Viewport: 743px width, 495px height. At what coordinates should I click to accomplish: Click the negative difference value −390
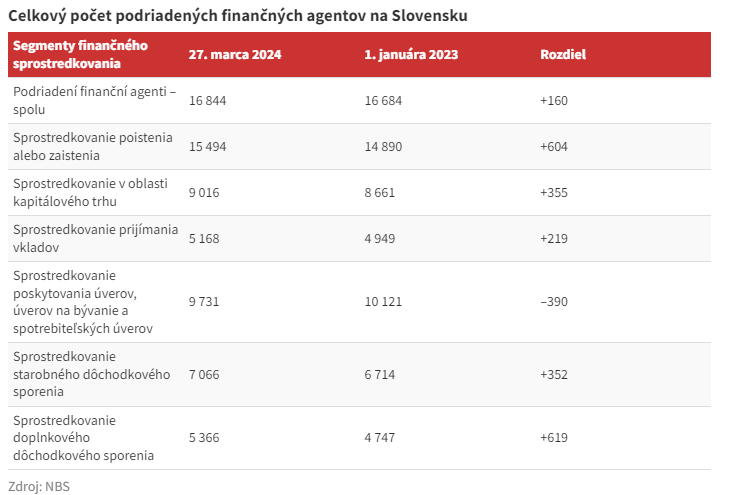(555, 301)
